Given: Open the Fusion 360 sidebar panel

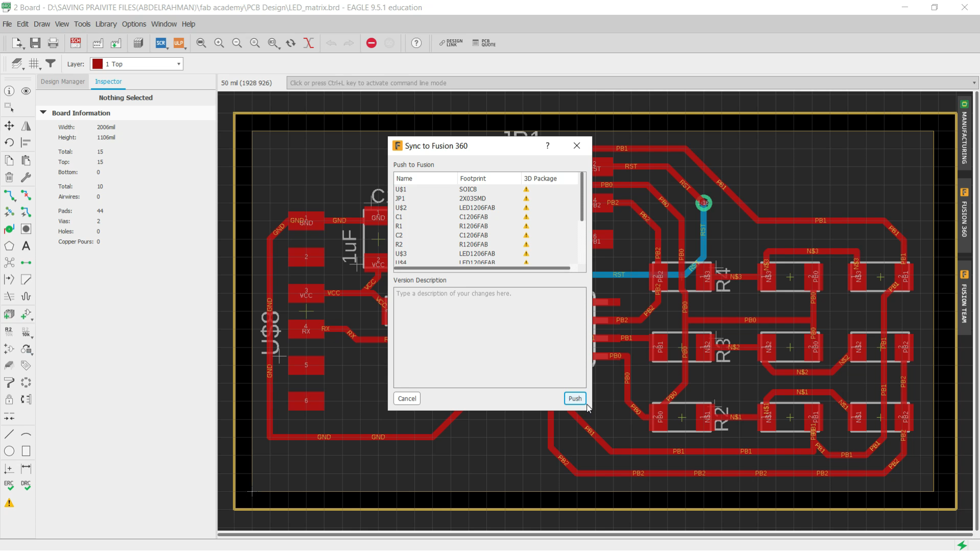Looking at the screenshot, I should coord(965,217).
